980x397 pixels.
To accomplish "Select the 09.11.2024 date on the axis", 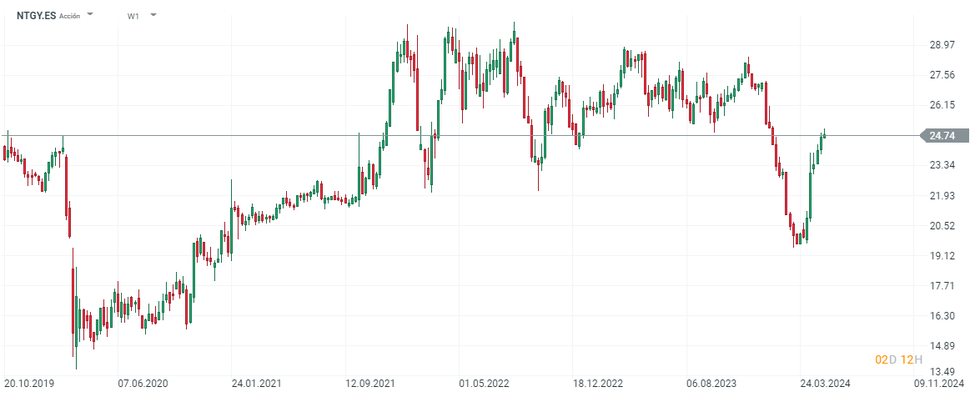I will pos(939,384).
